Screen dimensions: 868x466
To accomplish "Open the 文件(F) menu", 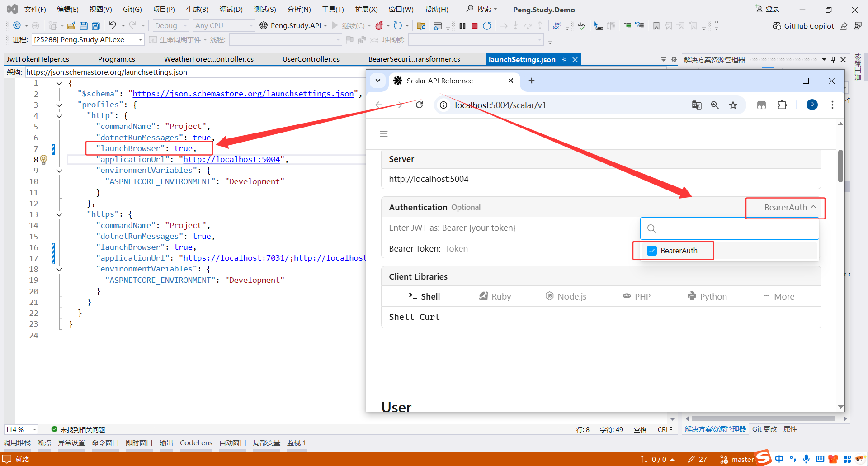I will [x=35, y=10].
